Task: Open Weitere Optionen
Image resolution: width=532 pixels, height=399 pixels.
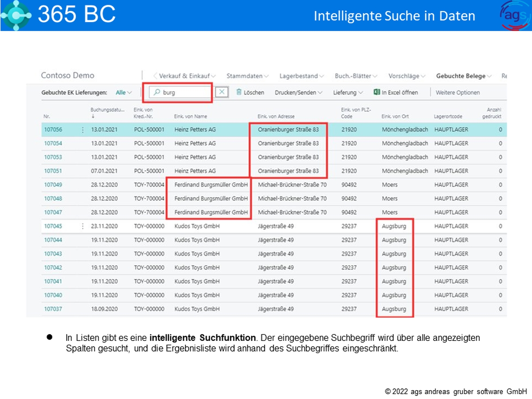Action: tap(458, 93)
